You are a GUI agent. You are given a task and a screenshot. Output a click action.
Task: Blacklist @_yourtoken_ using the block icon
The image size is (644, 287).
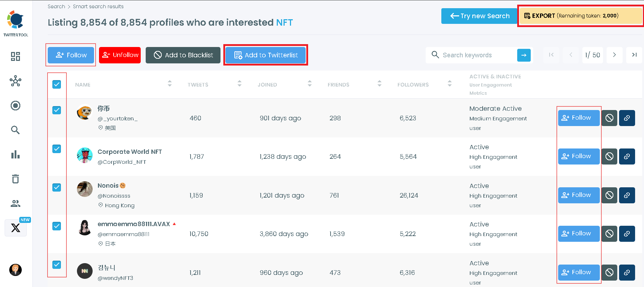(x=609, y=118)
